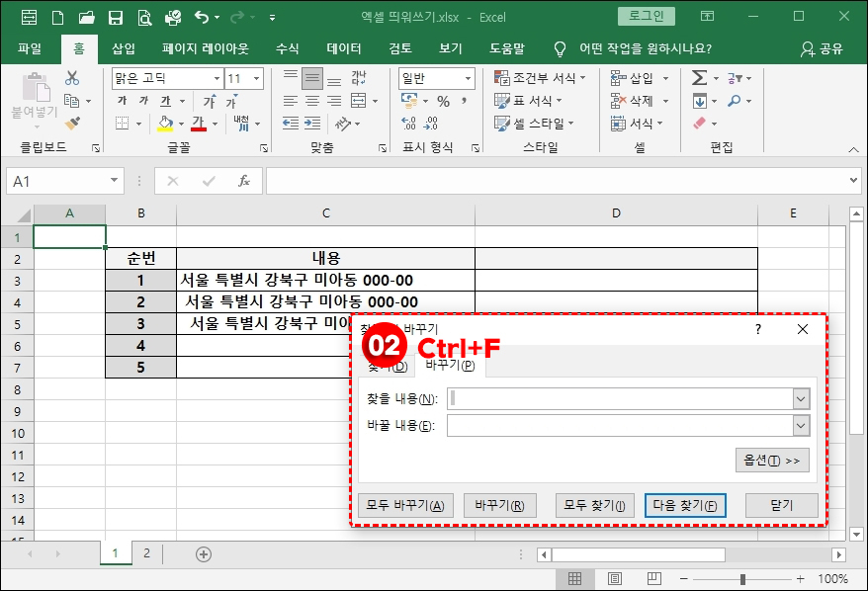Click the 바꾸기(R) button
This screenshot has width=868, height=591.
pyautogui.click(x=500, y=505)
